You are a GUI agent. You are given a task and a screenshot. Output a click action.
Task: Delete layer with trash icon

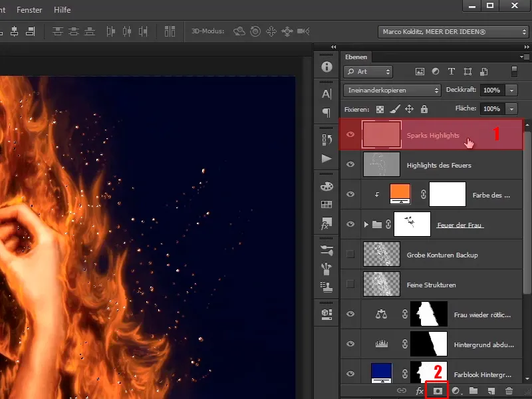click(x=509, y=391)
